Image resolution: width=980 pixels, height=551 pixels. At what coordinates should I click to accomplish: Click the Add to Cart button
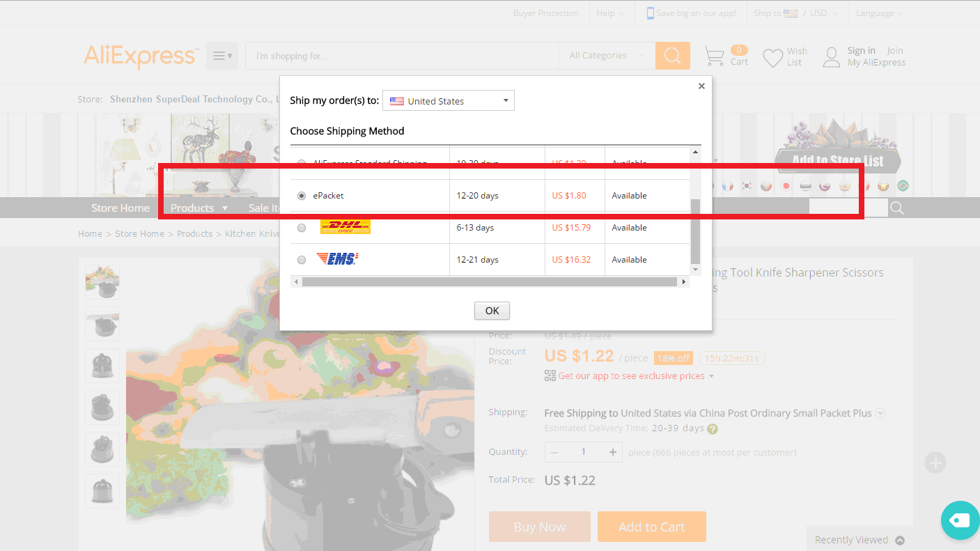tap(651, 527)
